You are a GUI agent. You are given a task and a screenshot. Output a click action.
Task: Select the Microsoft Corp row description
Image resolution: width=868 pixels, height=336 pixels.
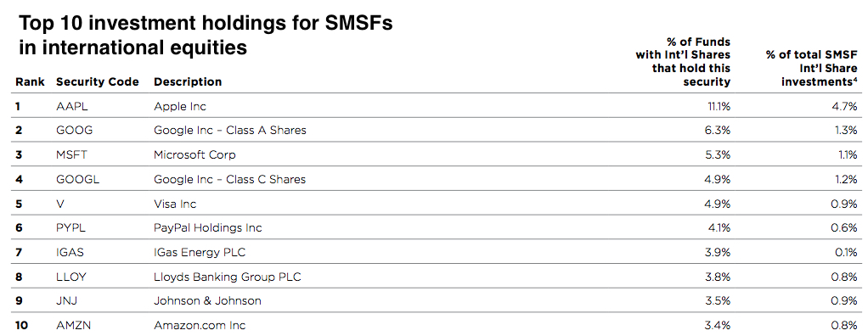point(194,154)
